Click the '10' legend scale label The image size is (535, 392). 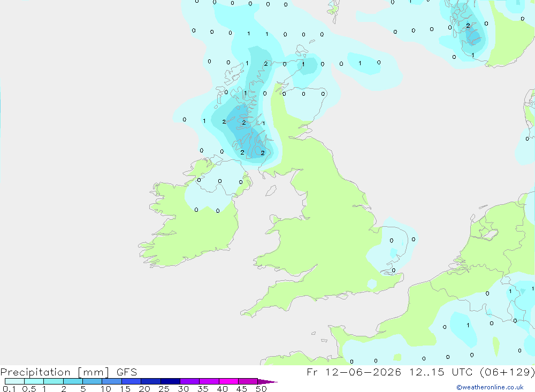point(105,389)
